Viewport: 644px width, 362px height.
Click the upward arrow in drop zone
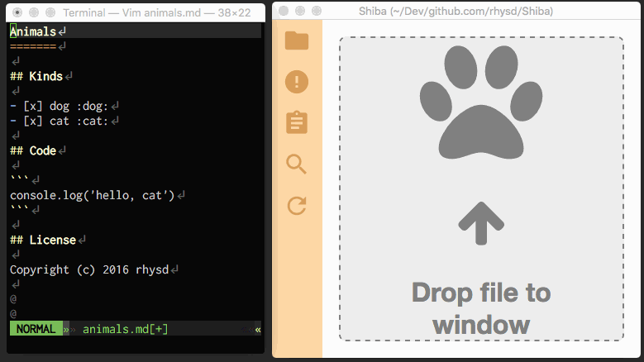tap(481, 223)
